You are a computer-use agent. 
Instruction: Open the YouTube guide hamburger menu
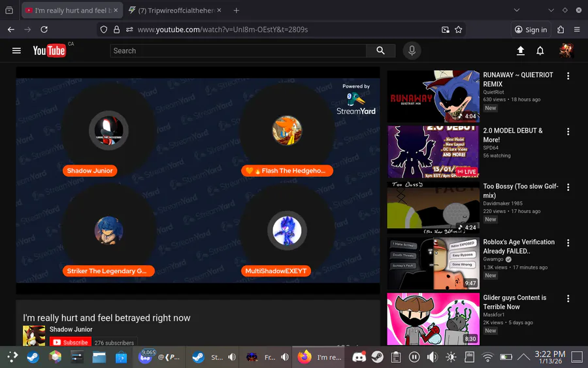click(x=16, y=50)
